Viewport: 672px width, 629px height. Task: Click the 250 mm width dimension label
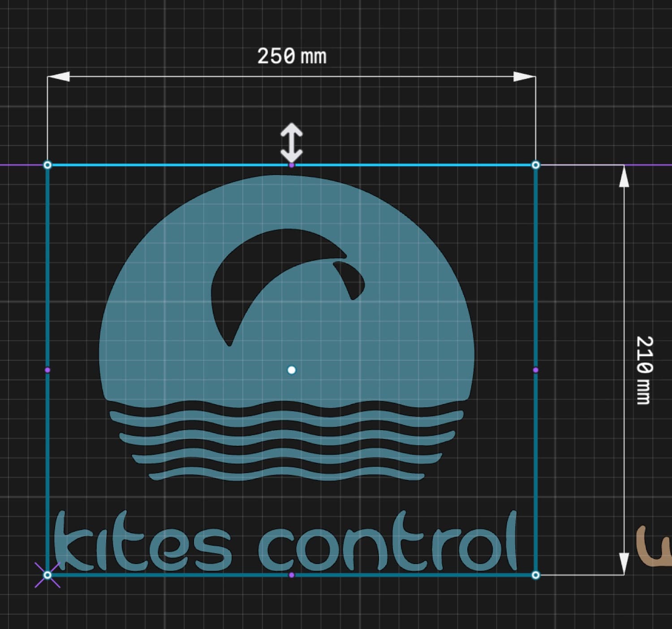click(x=292, y=56)
